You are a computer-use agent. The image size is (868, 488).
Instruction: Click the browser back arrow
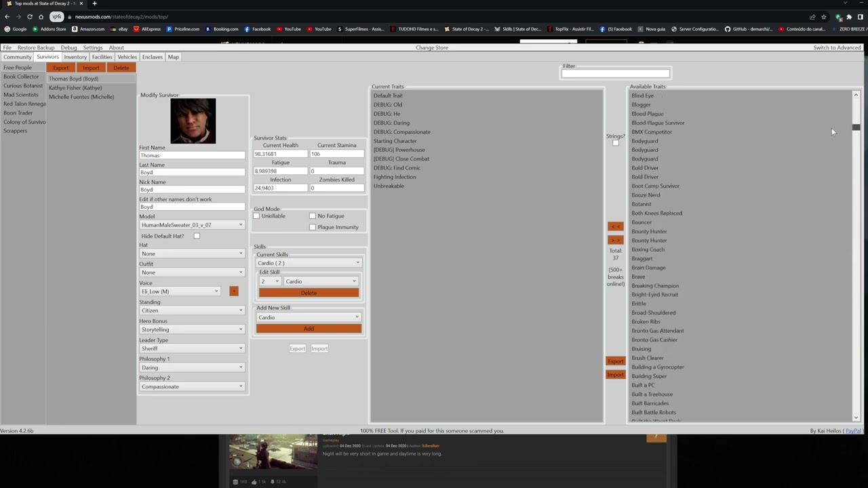pos(7,16)
